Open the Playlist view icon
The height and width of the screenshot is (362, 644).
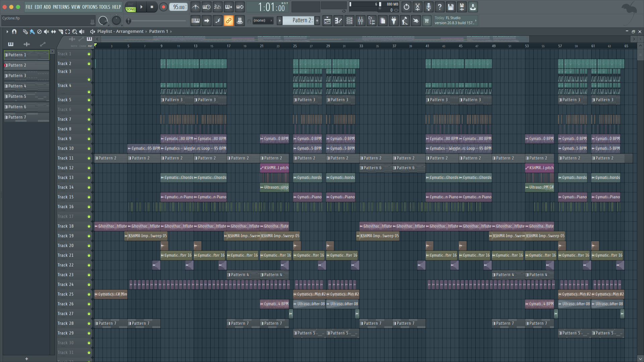click(327, 21)
